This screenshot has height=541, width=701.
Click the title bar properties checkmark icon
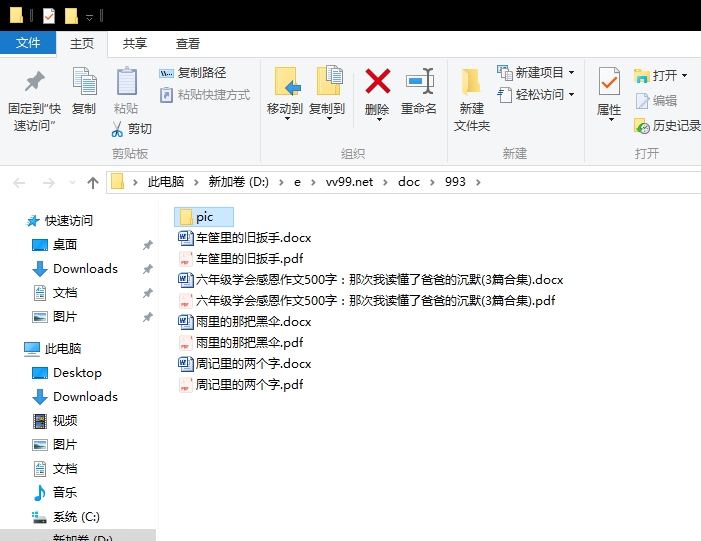(x=49, y=16)
